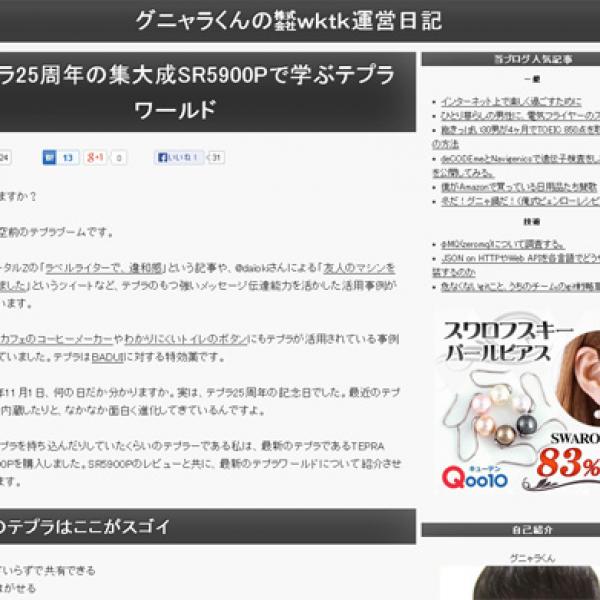
Task: Click the Facebook いいね like button
Action: coord(179,157)
